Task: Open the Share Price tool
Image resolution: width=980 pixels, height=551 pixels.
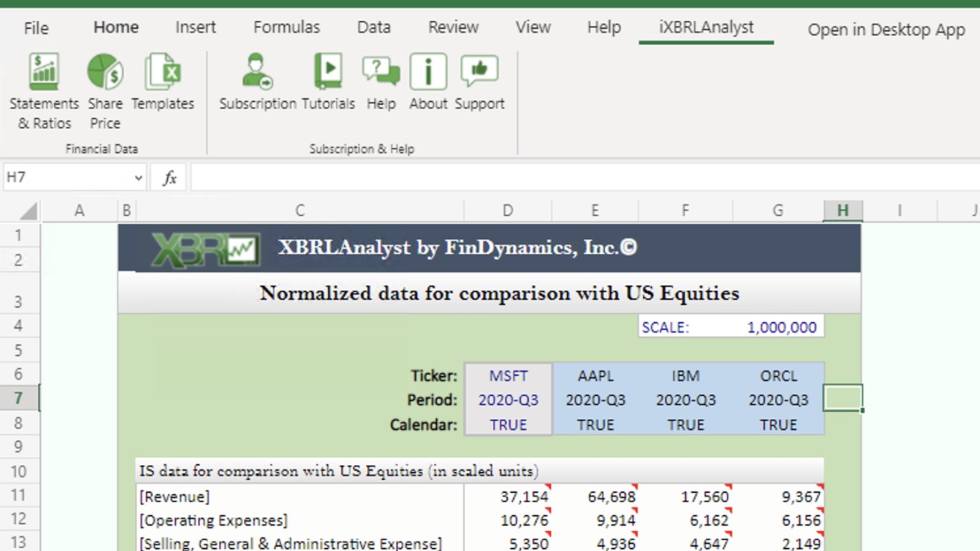Action: 105,92
